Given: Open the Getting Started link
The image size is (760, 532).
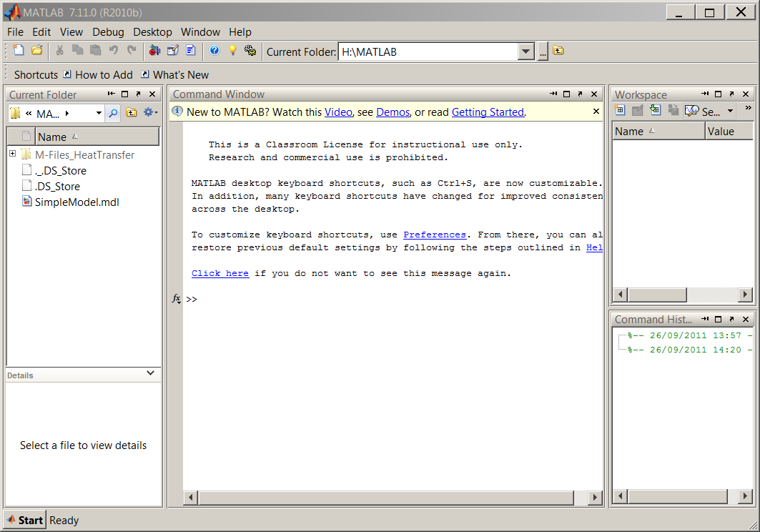Looking at the screenshot, I should click(x=488, y=112).
